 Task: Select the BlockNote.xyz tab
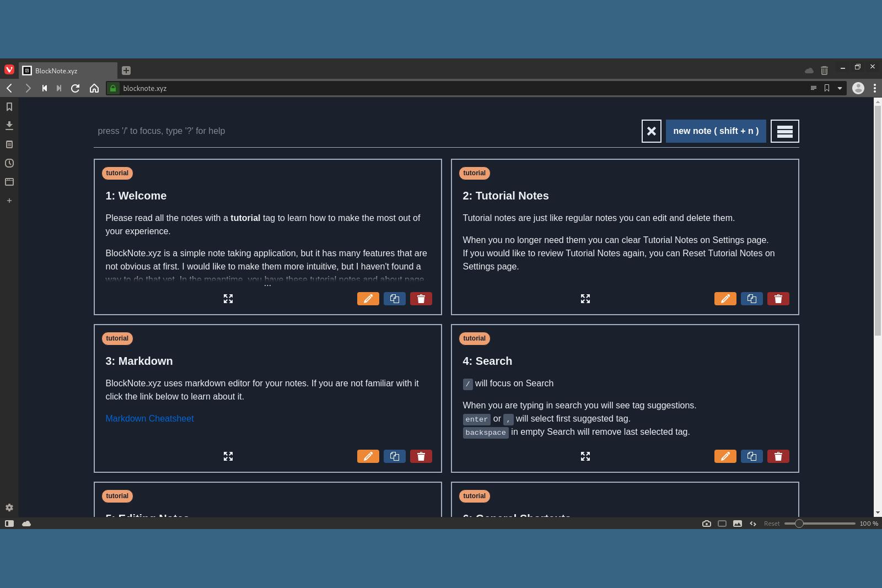click(68, 71)
